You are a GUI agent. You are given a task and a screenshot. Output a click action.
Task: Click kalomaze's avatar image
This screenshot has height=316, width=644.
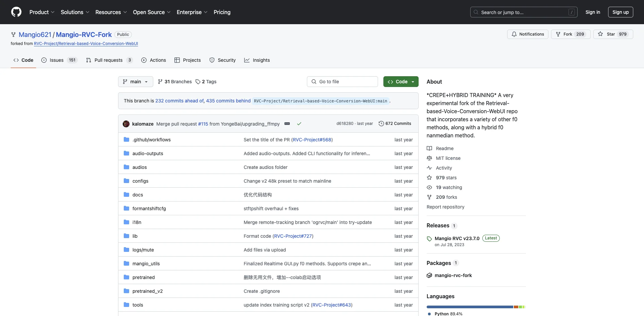(126, 124)
